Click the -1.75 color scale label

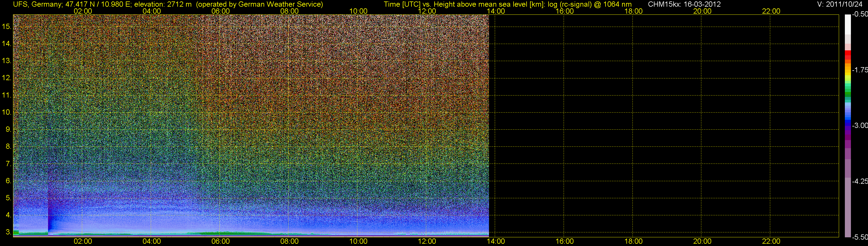pyautogui.click(x=860, y=70)
